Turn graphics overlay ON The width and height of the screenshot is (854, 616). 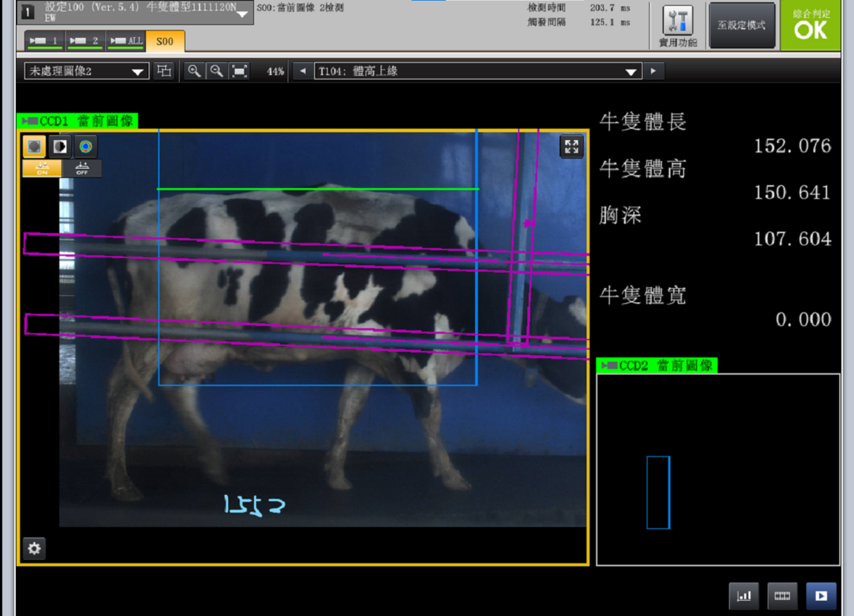(42, 168)
